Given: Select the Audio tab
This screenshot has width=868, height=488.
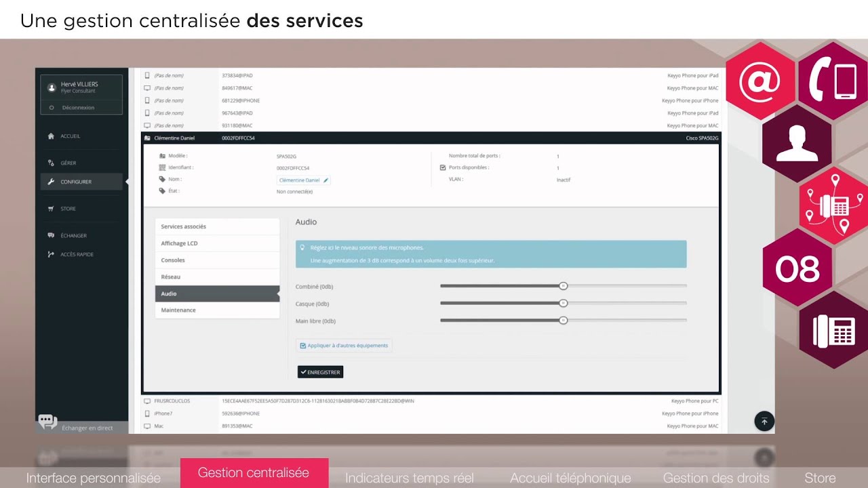Looking at the screenshot, I should [217, 293].
